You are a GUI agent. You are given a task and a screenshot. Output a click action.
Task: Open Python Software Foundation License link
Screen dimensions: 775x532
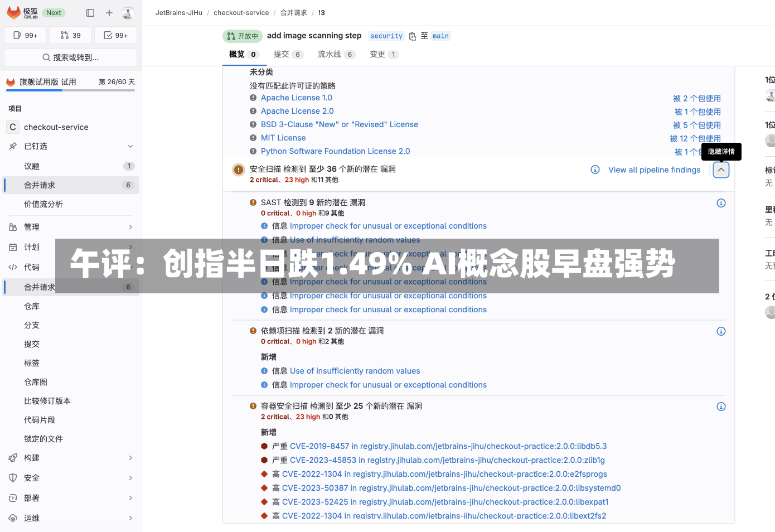tap(336, 151)
